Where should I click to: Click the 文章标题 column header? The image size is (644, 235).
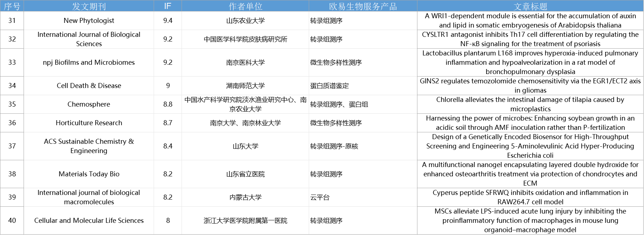tap(530, 6)
